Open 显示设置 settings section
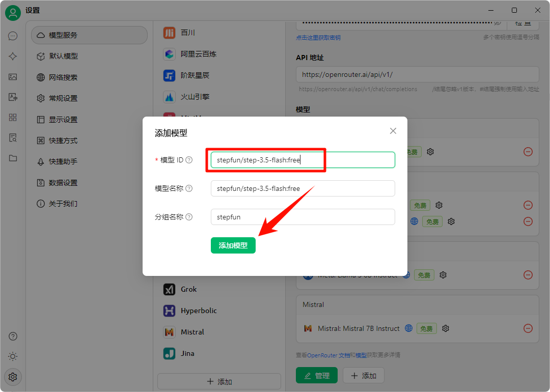 pos(89,120)
